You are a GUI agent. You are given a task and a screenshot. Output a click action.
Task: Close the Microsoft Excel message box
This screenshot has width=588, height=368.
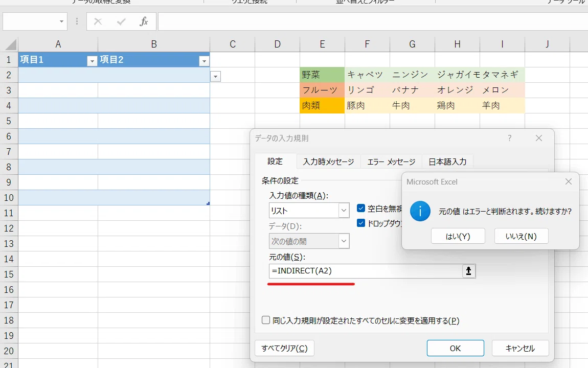tap(569, 182)
